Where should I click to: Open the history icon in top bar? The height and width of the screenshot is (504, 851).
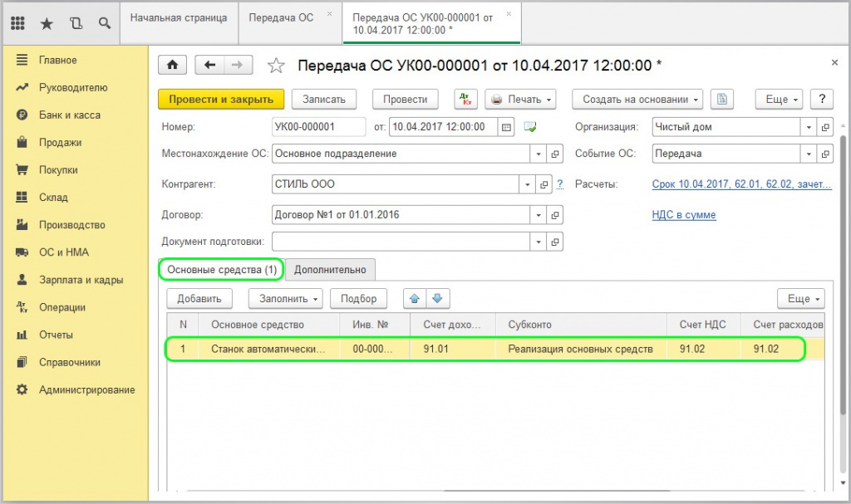[76, 23]
